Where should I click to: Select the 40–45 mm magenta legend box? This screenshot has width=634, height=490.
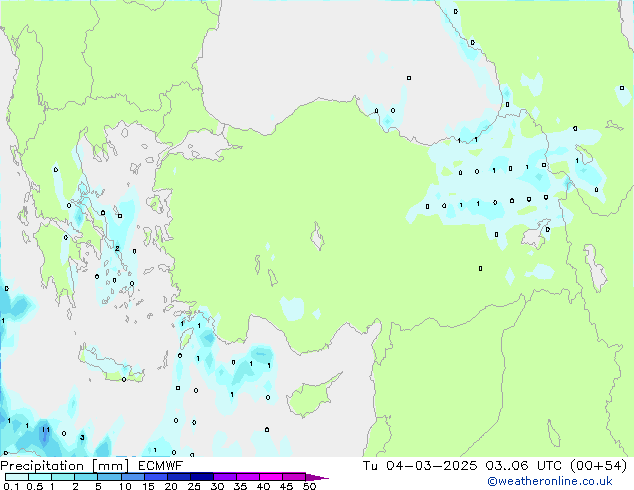click(271, 477)
